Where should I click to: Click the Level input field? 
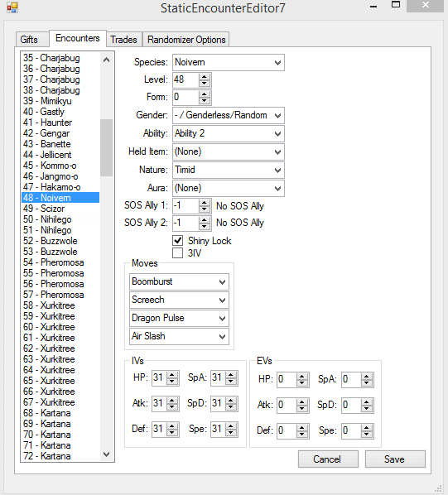[x=186, y=79]
